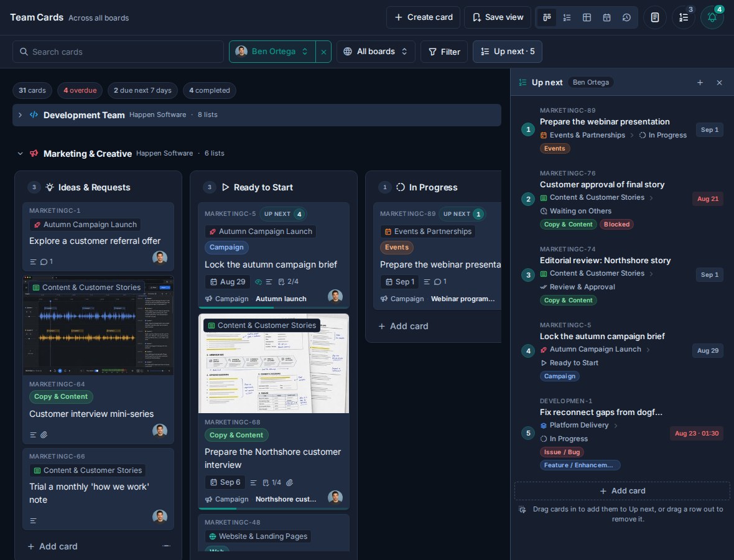Open the Filter options
Screen dimensions: 734x560
point(444,52)
